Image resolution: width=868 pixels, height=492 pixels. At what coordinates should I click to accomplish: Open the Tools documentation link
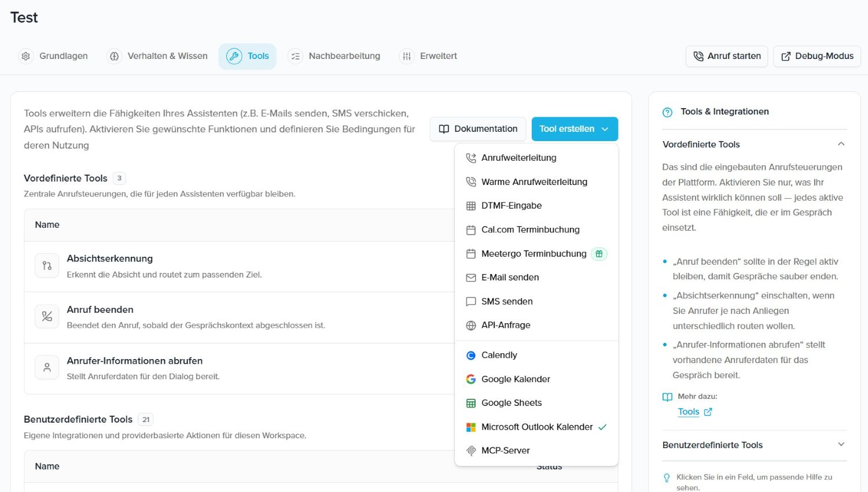(694, 412)
